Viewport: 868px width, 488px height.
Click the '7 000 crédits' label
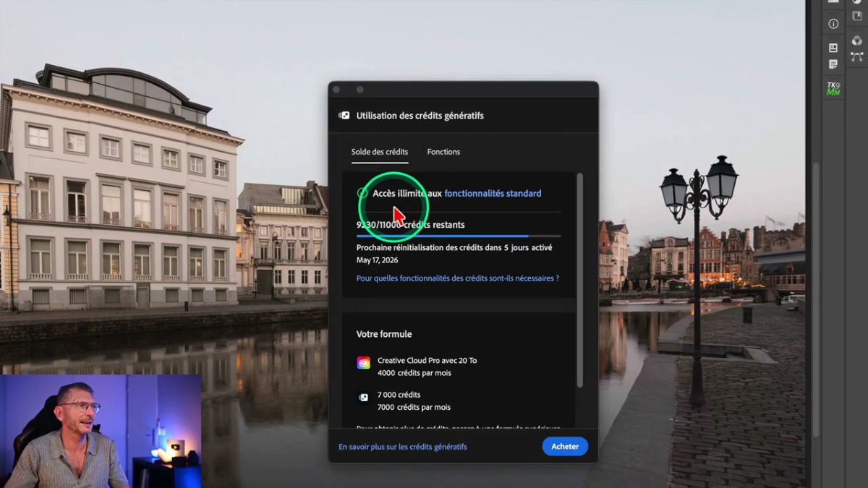click(399, 395)
